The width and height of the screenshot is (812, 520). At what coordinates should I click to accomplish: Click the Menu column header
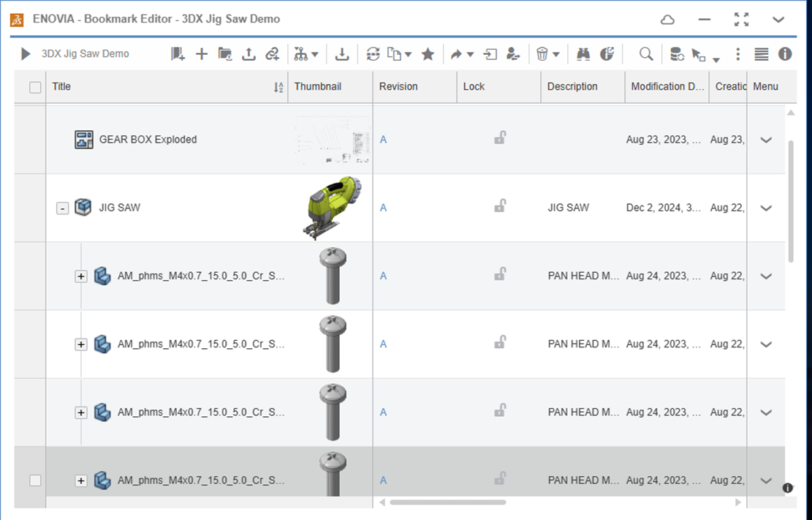(772, 86)
